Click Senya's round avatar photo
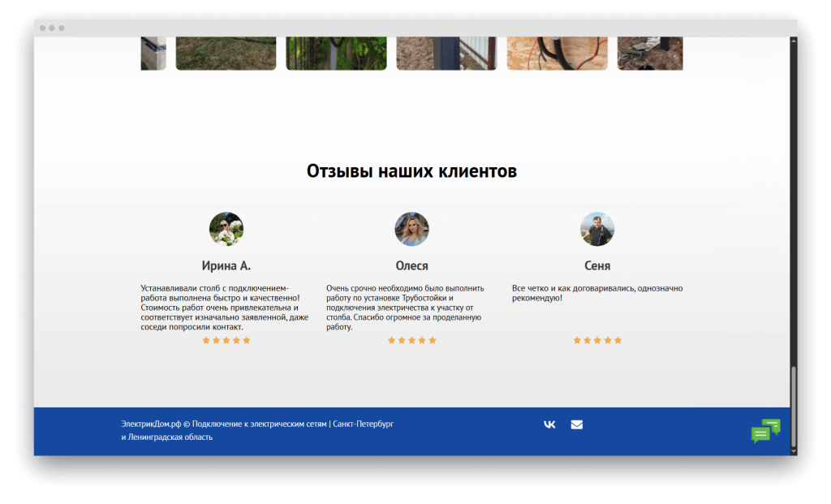831x504 pixels. [597, 228]
